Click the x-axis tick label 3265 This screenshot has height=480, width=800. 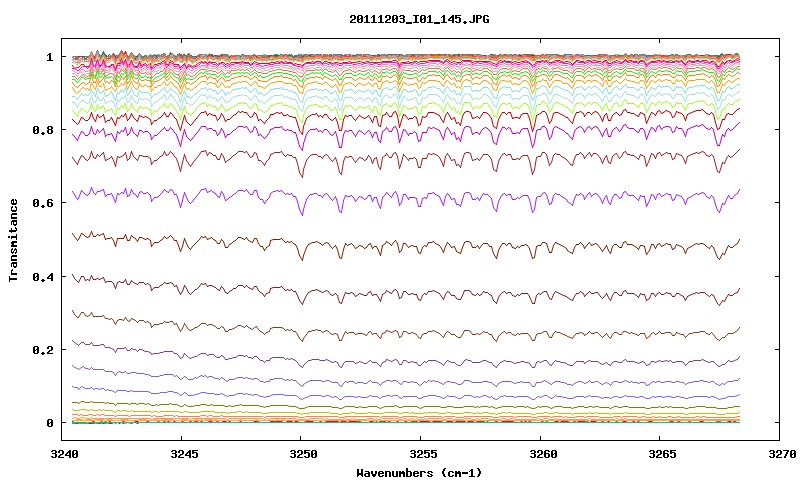point(661,453)
